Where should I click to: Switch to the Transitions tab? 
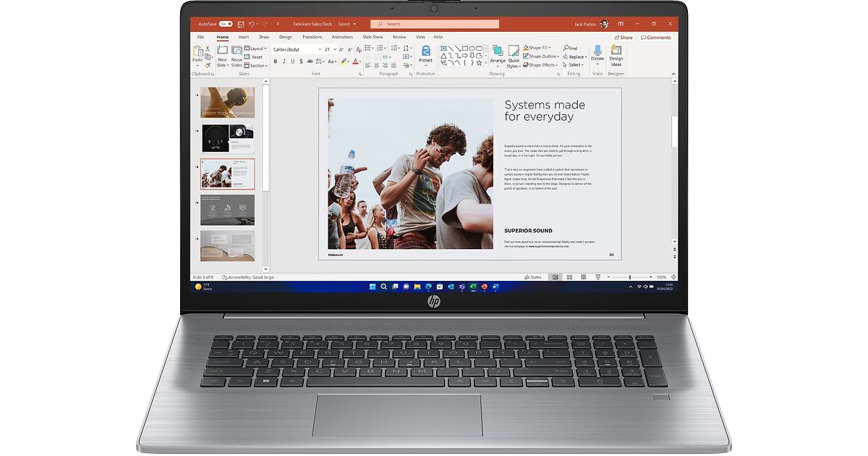coord(312,37)
